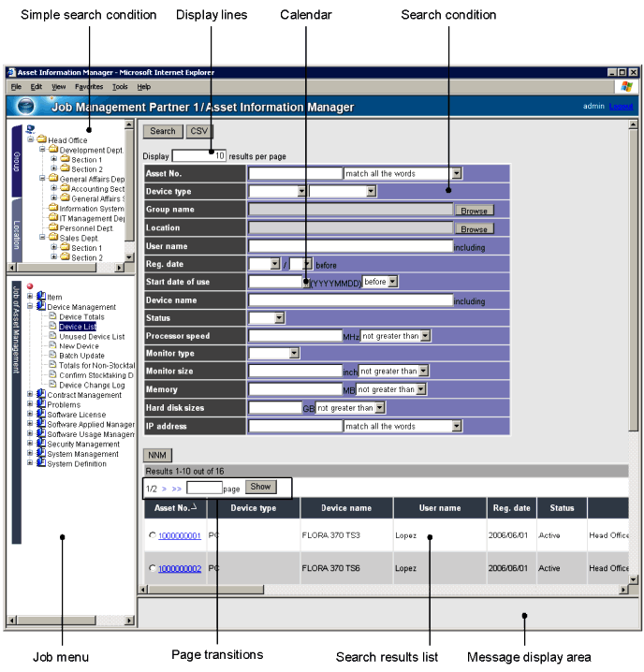Click the Batch Update page icon
Viewport: 644px width, 672px height.
[52, 355]
